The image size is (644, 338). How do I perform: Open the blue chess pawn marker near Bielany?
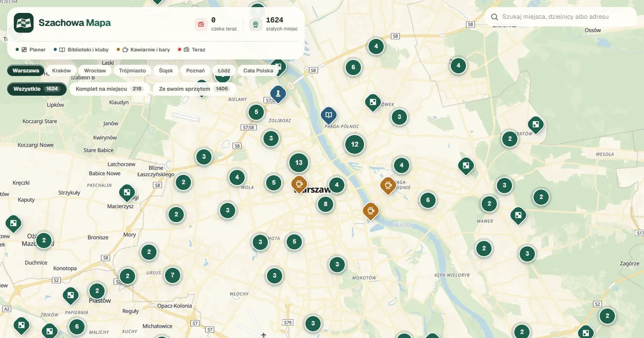pos(278,94)
